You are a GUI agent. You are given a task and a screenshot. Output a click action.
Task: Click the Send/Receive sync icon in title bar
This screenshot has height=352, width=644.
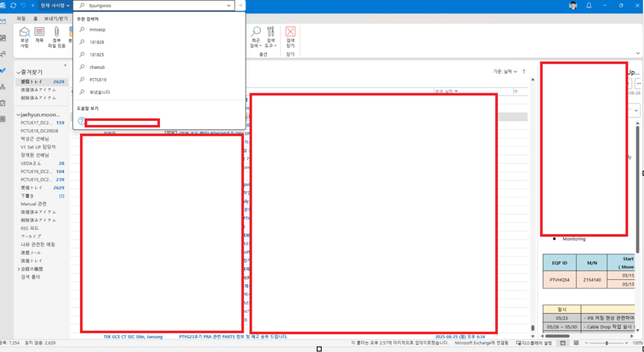tap(13, 6)
